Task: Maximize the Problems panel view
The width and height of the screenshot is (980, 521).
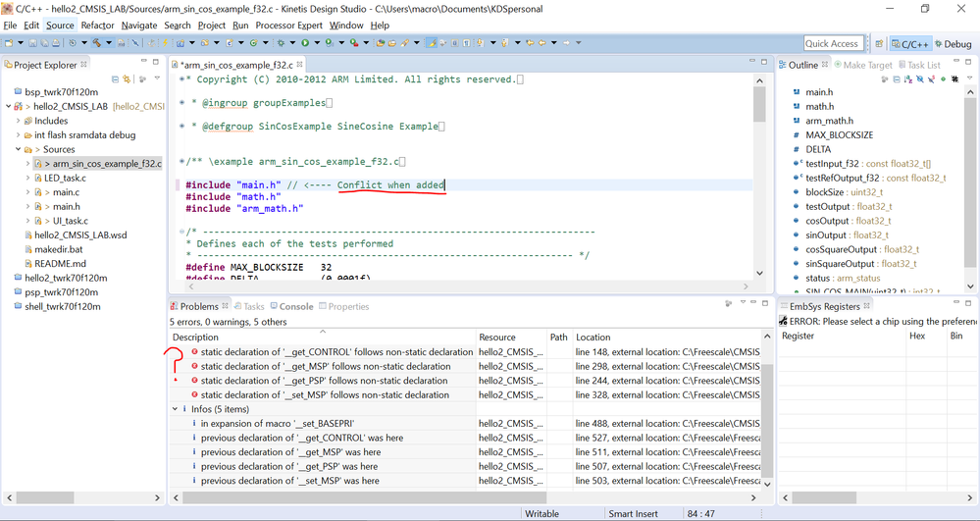Action: 765,303
